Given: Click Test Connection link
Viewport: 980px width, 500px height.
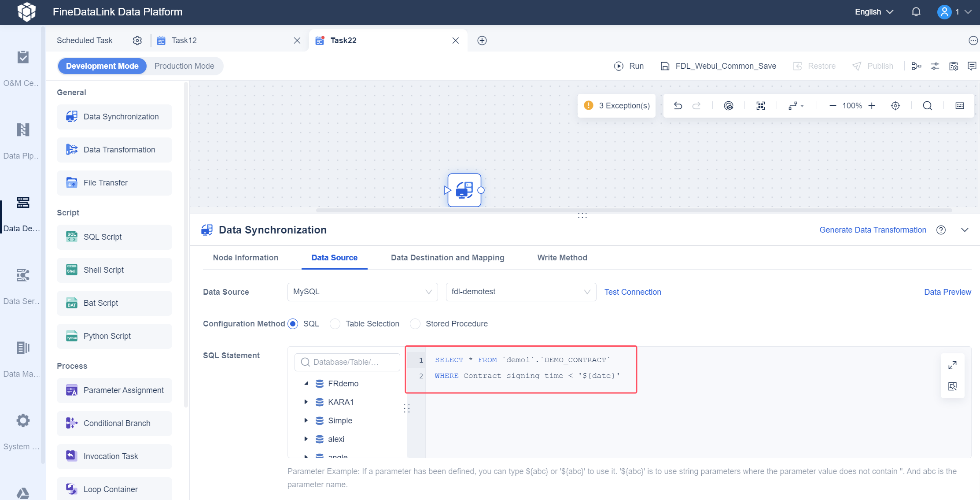Looking at the screenshot, I should click(633, 292).
